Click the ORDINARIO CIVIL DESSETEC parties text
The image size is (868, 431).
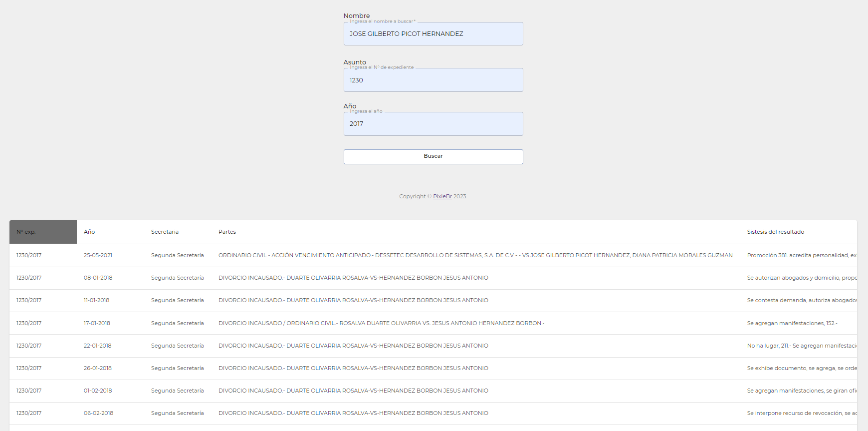click(475, 255)
